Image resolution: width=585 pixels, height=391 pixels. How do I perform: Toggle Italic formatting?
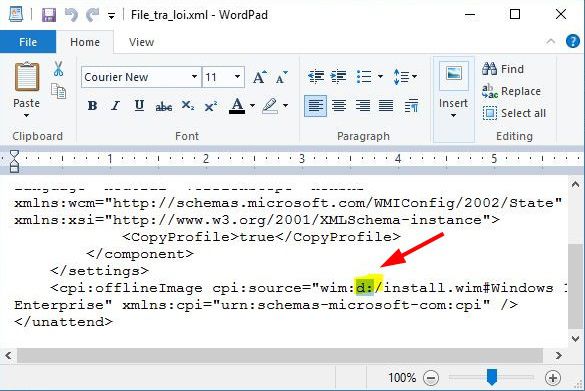click(x=116, y=106)
